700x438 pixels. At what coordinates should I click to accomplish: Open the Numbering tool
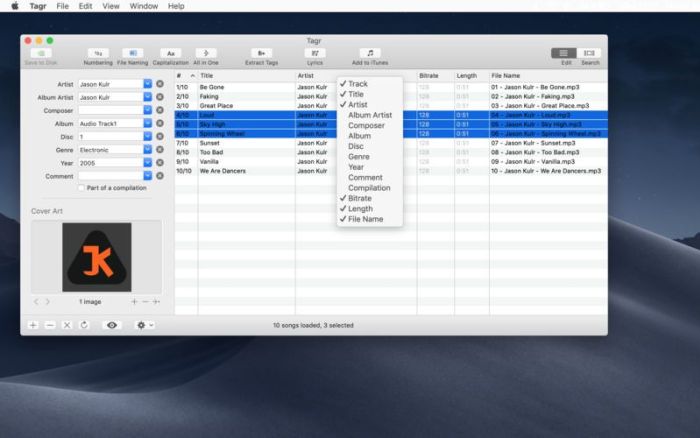[98, 53]
